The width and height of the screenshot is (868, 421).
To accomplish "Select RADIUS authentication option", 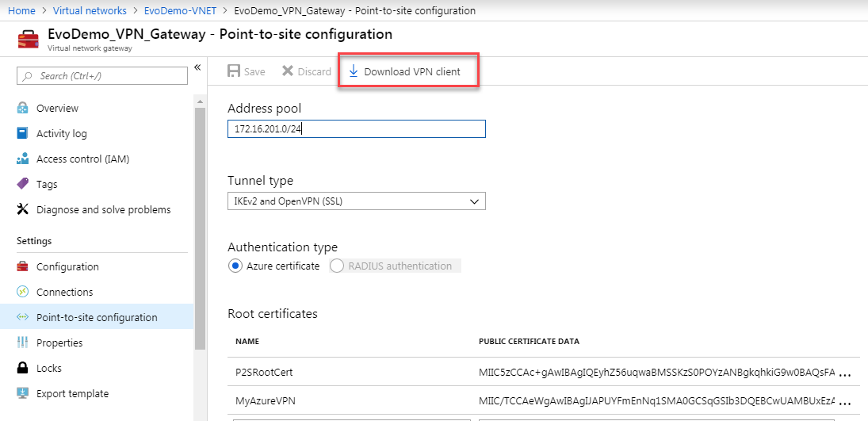I will point(337,266).
